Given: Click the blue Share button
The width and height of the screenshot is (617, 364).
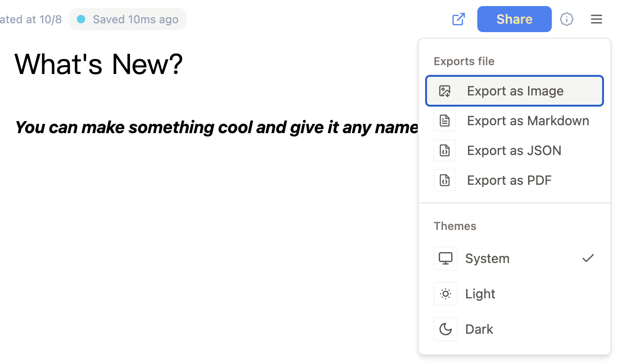Looking at the screenshot, I should [x=514, y=19].
